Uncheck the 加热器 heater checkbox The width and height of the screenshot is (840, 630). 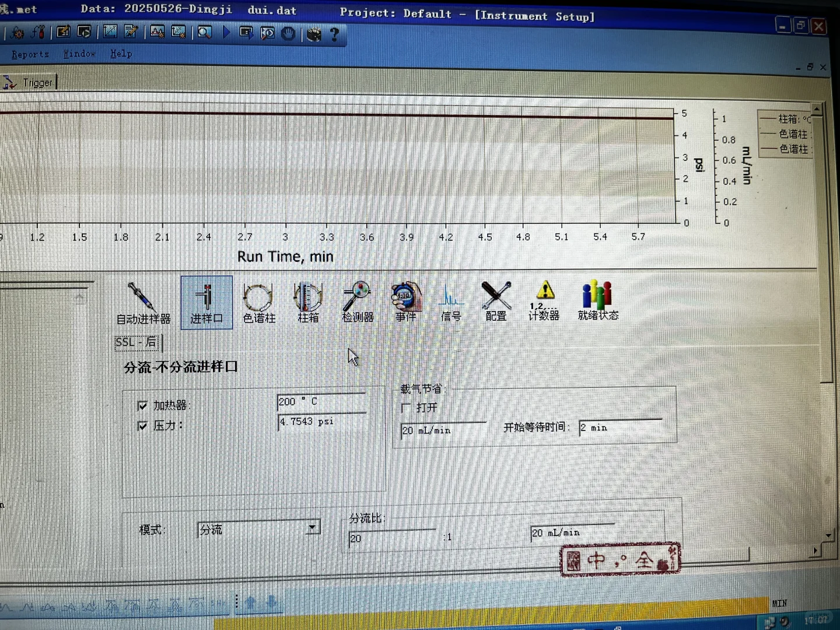pos(142,405)
